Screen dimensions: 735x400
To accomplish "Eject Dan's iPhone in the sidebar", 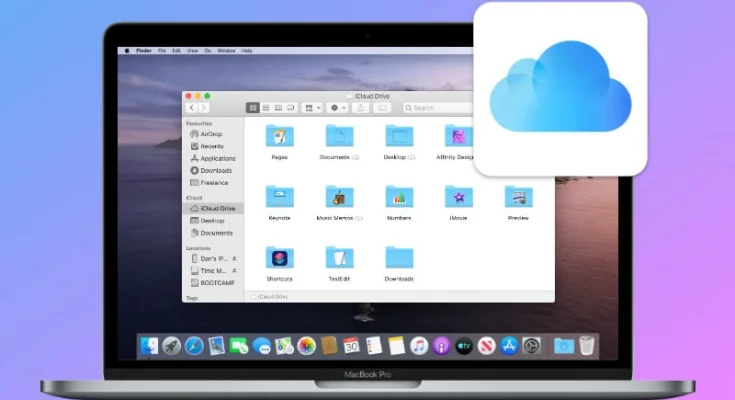I will point(234,258).
